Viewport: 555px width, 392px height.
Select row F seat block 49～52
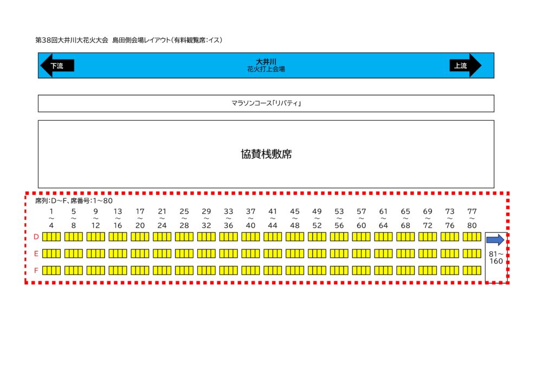[x=317, y=271]
